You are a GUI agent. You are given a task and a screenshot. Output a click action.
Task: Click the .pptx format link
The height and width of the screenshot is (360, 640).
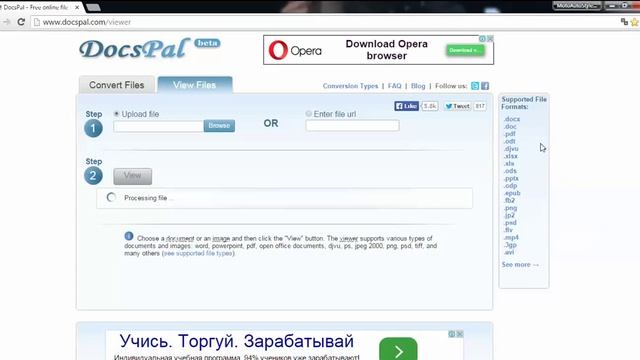click(511, 178)
